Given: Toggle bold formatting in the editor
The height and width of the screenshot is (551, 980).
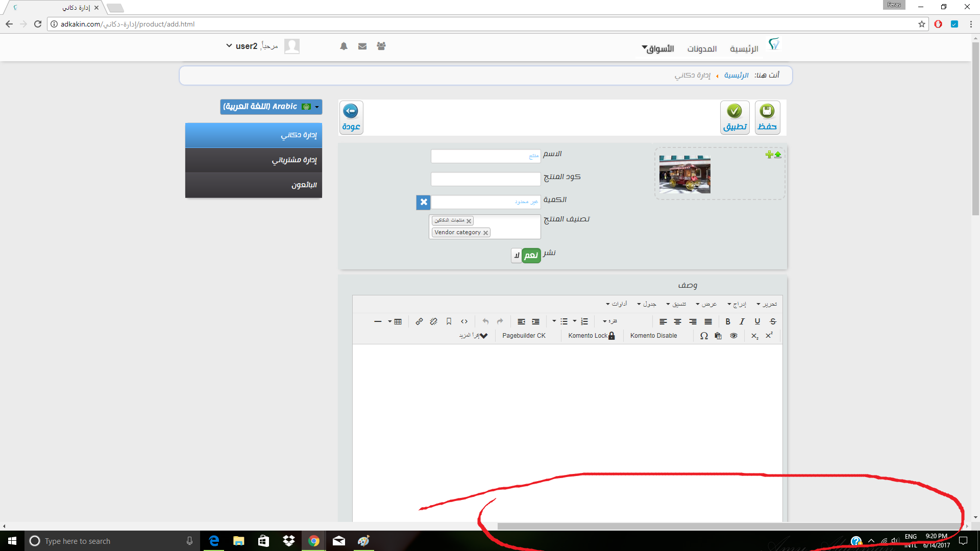Looking at the screenshot, I should tap(727, 321).
